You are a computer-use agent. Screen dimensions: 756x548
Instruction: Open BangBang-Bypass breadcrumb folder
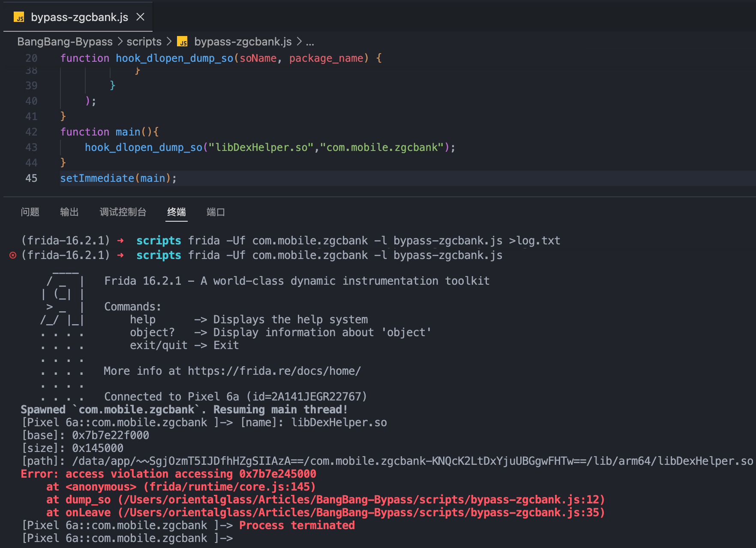point(65,42)
